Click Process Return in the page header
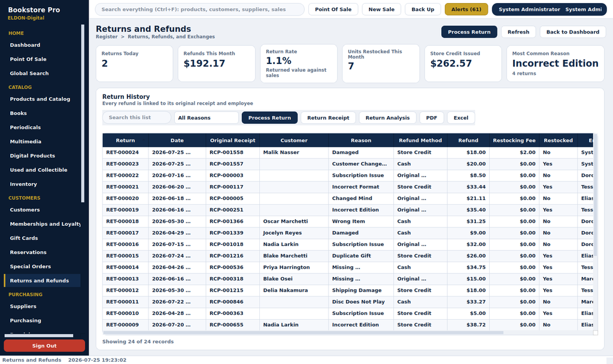The image size is (613, 364). pos(469,32)
